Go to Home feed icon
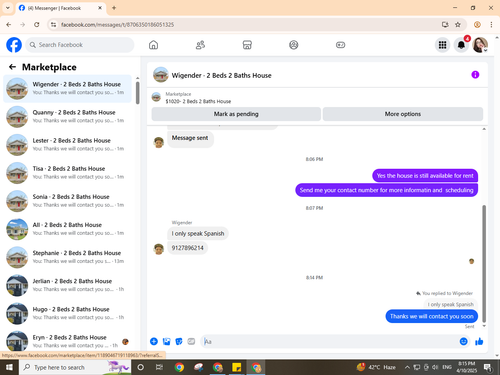 (x=153, y=45)
